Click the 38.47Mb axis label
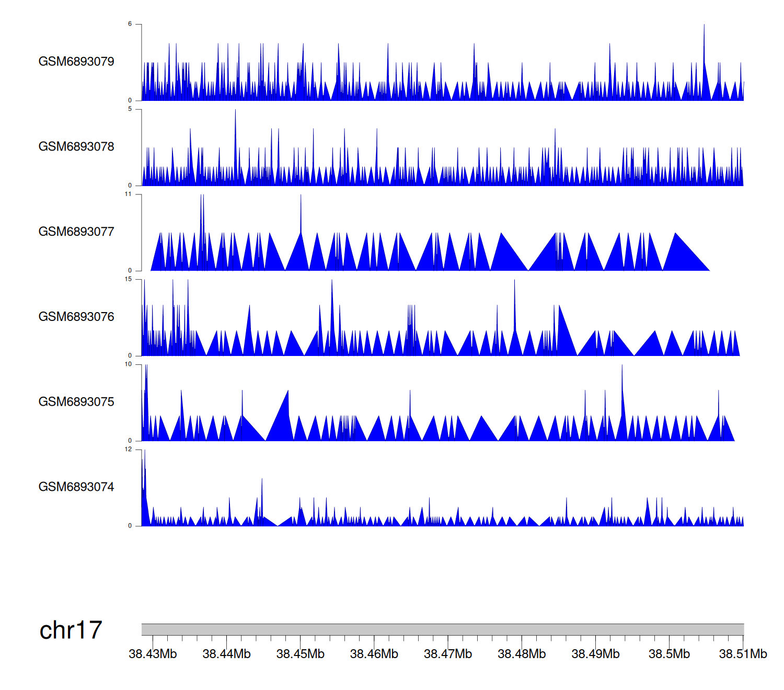 click(447, 654)
